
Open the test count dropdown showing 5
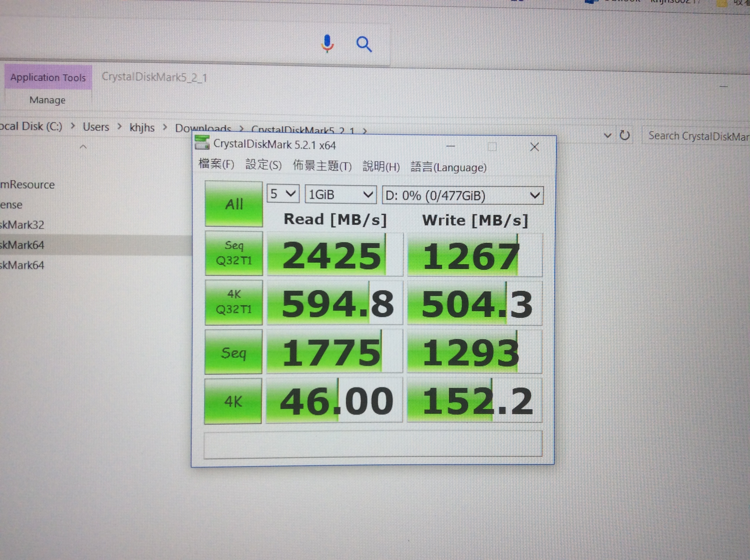click(x=283, y=194)
